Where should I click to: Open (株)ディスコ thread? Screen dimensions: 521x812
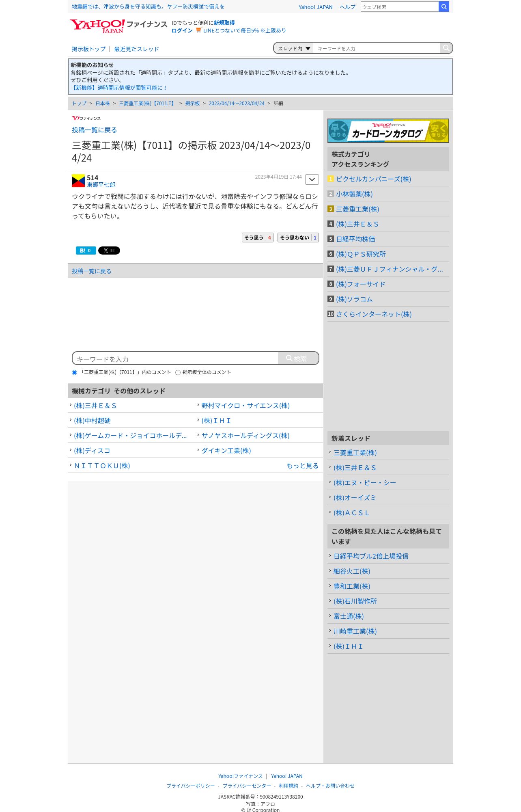pos(92,451)
